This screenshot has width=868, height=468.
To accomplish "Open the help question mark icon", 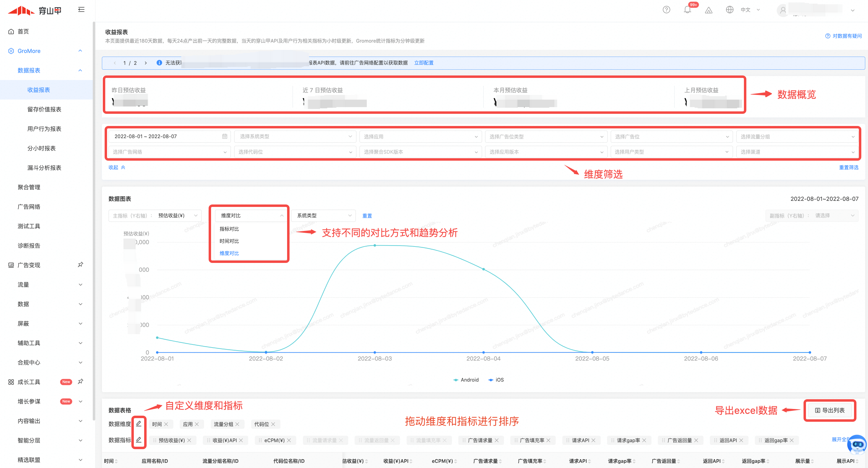I will (x=666, y=10).
